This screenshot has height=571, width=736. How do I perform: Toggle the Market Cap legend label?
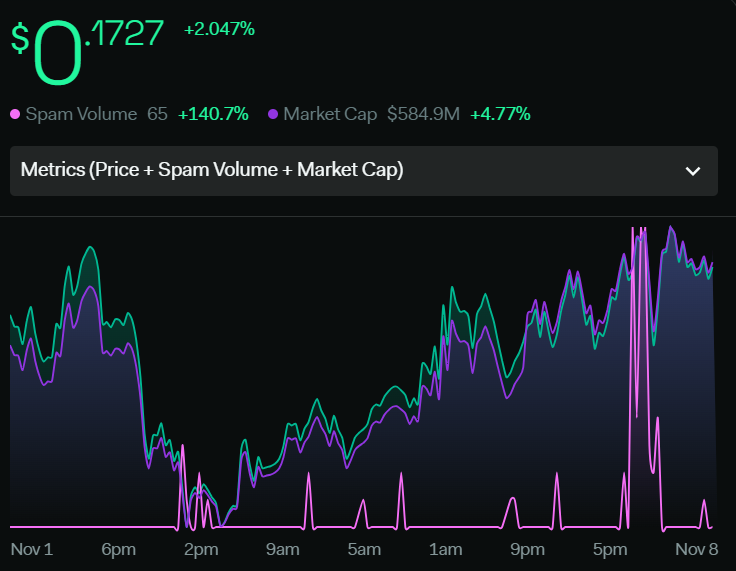[x=330, y=114]
